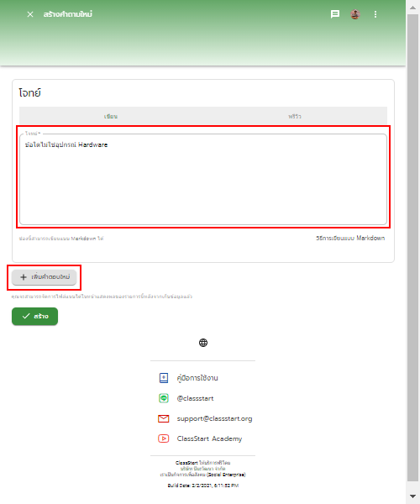Open the ClassStart Academy link
Screen dimensions: 420x504
[x=209, y=438]
